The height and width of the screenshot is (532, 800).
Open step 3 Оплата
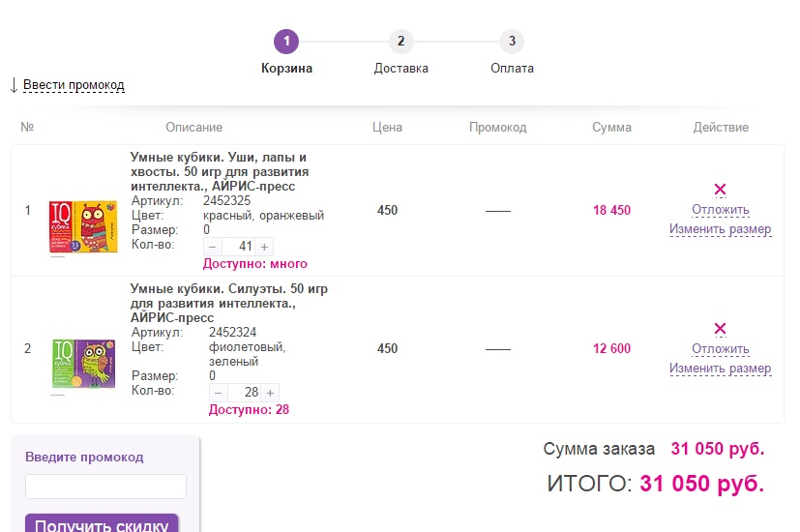[x=512, y=42]
